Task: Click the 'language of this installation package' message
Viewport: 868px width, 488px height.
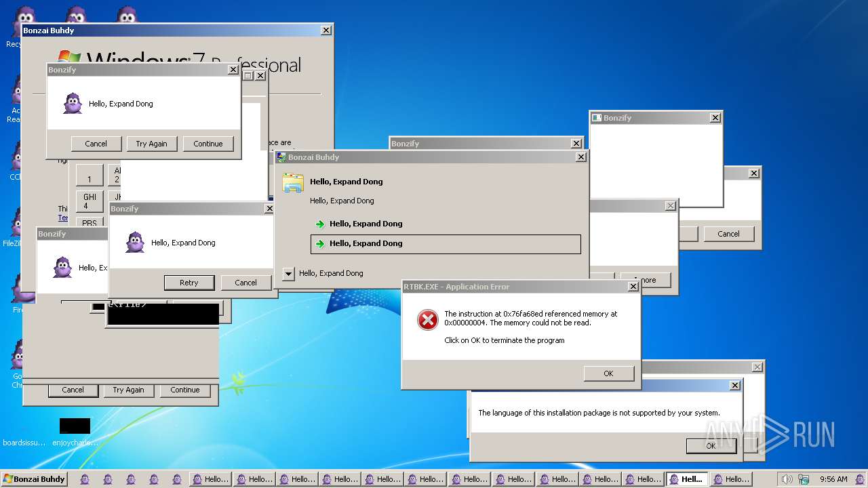Action: point(599,413)
